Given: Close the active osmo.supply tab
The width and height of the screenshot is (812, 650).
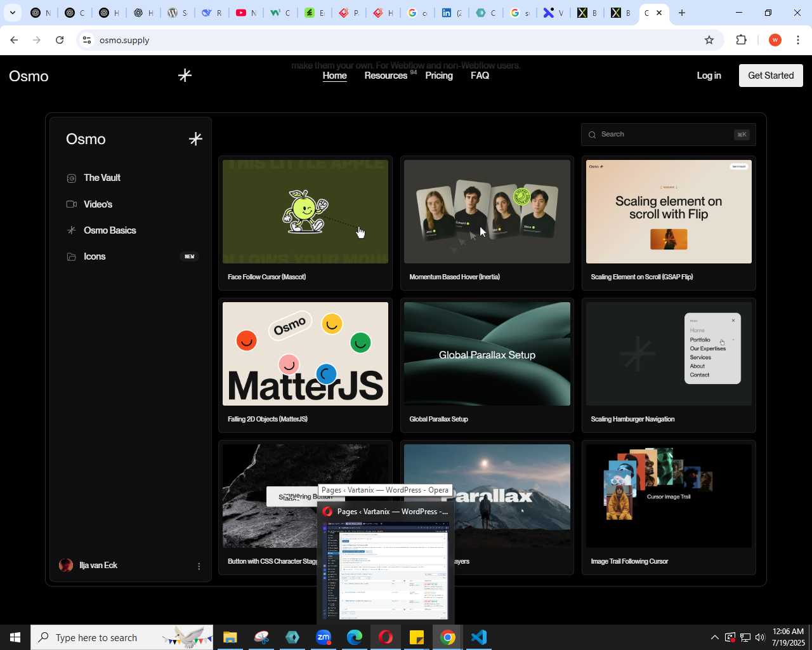Looking at the screenshot, I should coord(659,13).
